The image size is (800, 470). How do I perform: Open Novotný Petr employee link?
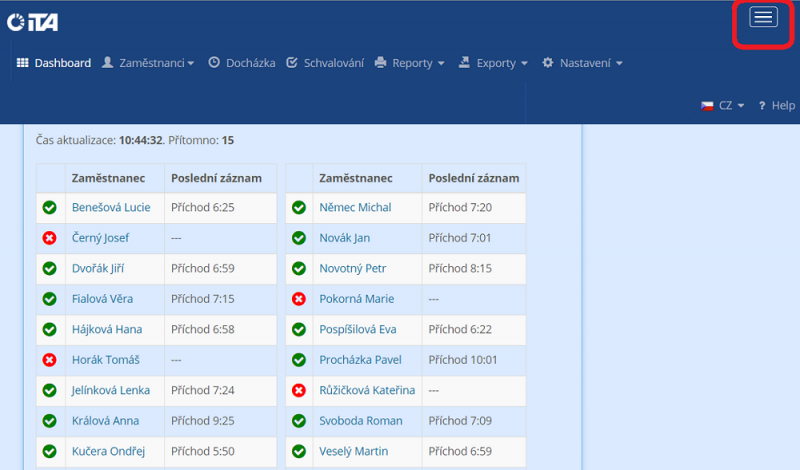(x=353, y=269)
